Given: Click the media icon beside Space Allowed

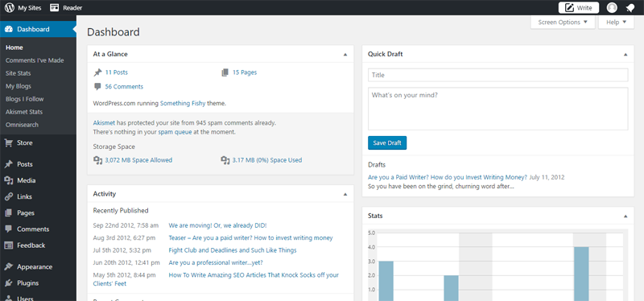Looking at the screenshot, I should tap(97, 160).
